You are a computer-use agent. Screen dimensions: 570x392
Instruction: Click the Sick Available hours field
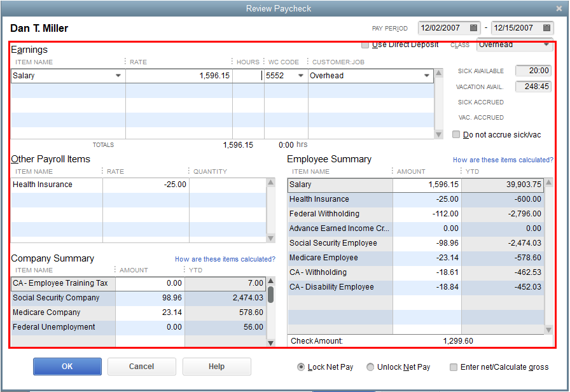point(533,71)
